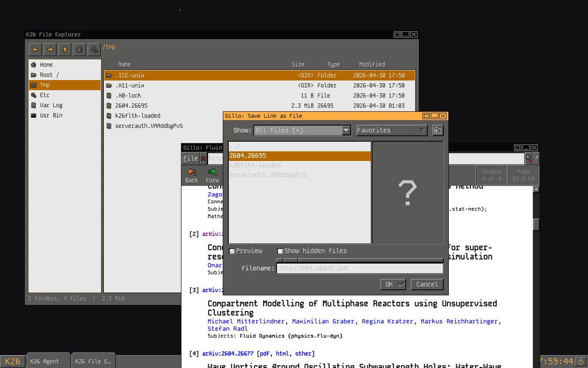Select the .X0-lock file in File Explorer

tap(260, 96)
